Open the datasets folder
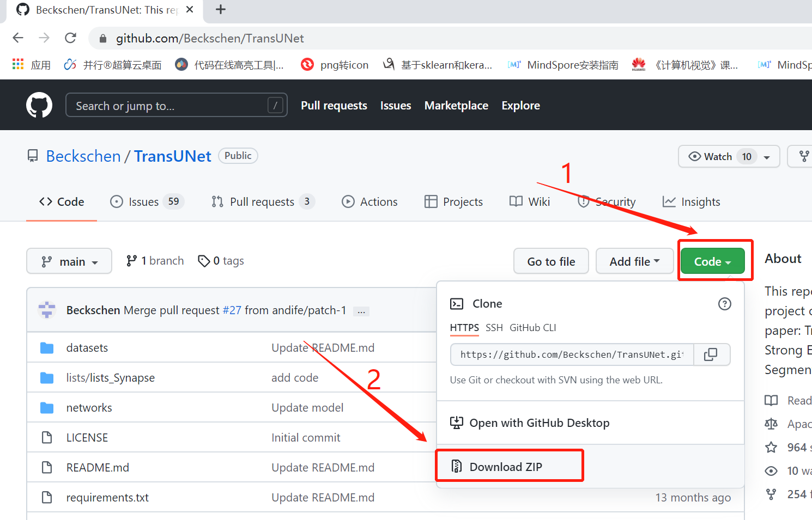The height and width of the screenshot is (520, 812). point(87,348)
